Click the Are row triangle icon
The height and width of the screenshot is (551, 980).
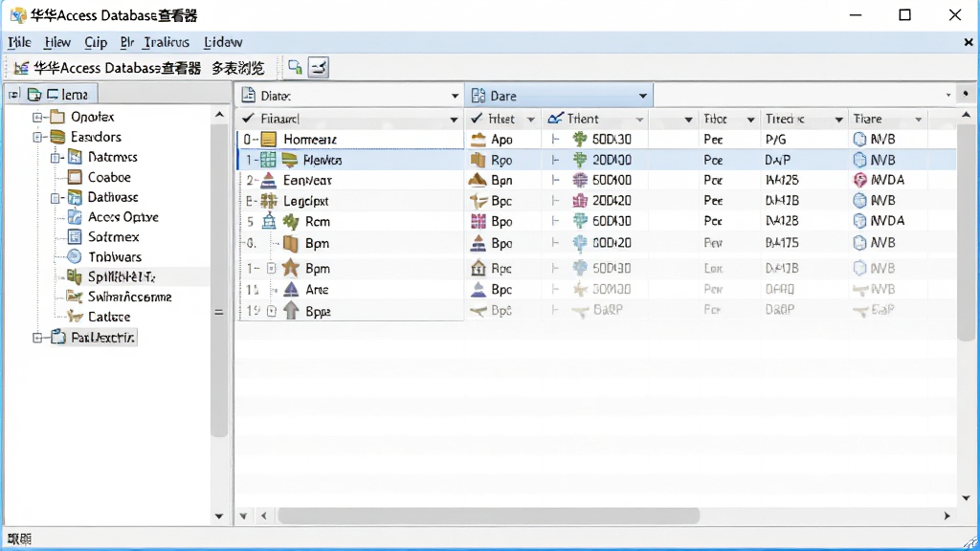coord(291,289)
